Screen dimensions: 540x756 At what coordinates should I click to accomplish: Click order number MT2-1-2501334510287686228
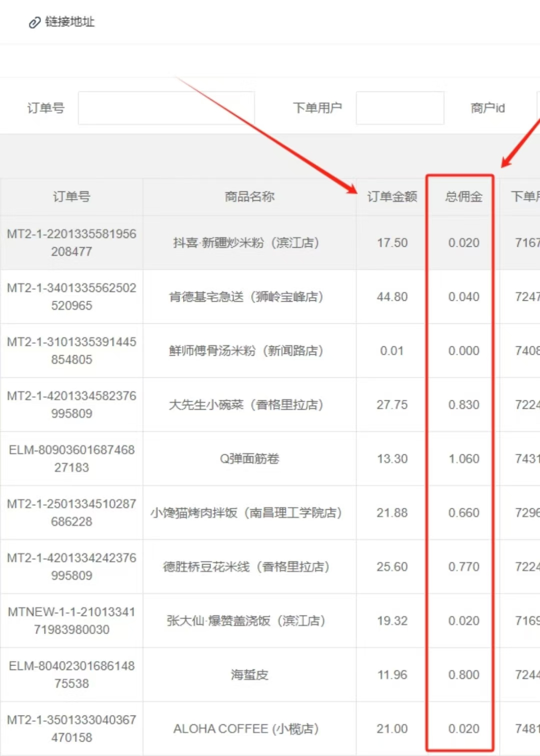tap(71, 513)
